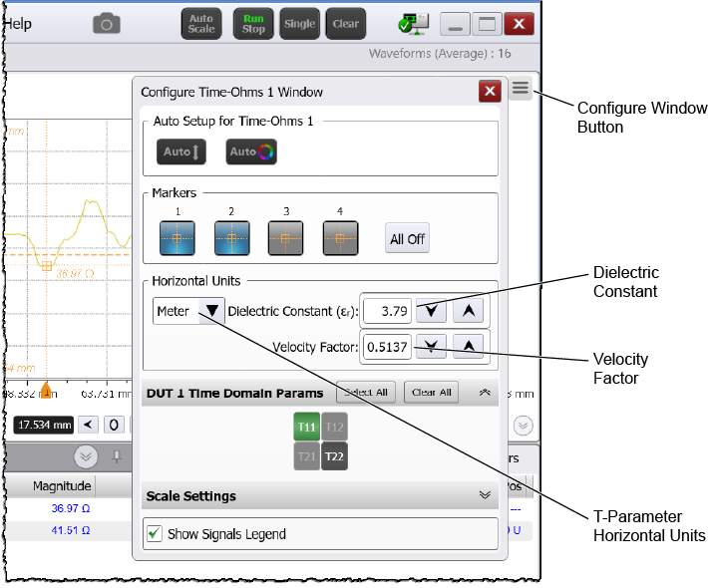The width and height of the screenshot is (708, 588).
Task: Uncheck Show Signals Legend checkbox
Action: tap(155, 533)
